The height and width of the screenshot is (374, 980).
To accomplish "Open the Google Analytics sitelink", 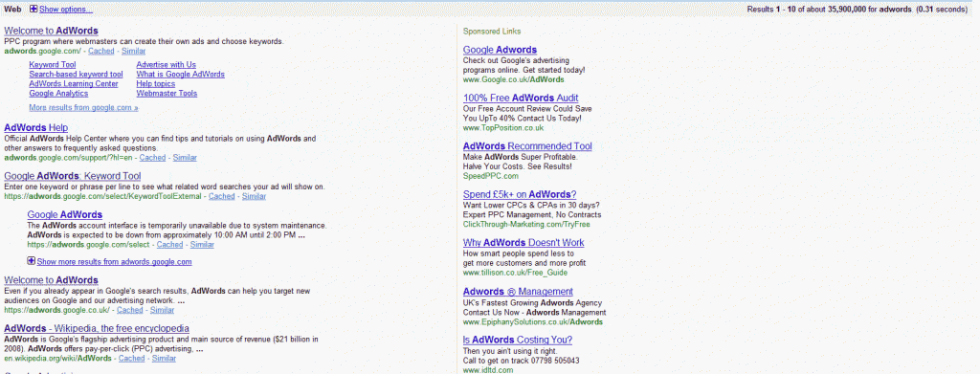I will [x=58, y=94].
